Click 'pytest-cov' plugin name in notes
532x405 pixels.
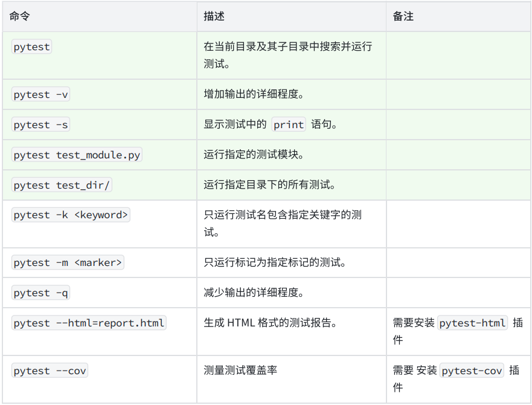click(x=472, y=371)
